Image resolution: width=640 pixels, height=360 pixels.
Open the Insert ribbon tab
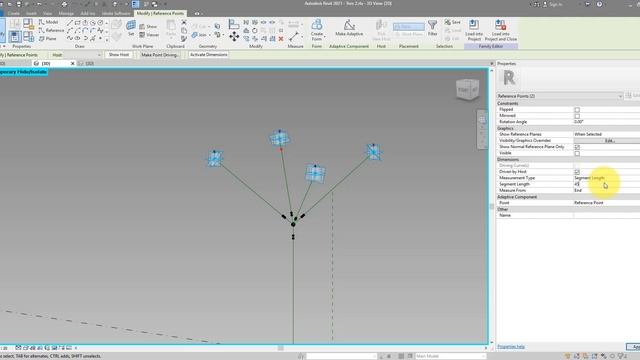(31, 13)
